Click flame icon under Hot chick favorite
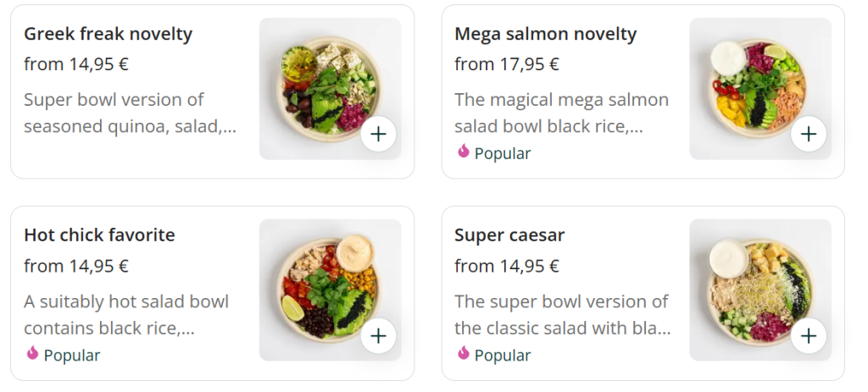This screenshot has width=868, height=392. click(33, 354)
